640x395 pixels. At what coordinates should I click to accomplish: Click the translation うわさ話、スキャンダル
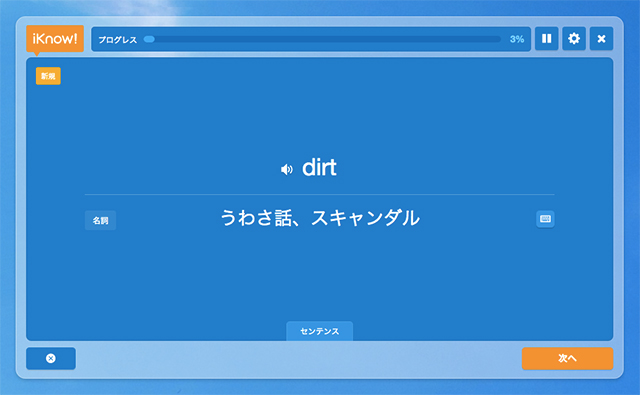320,218
